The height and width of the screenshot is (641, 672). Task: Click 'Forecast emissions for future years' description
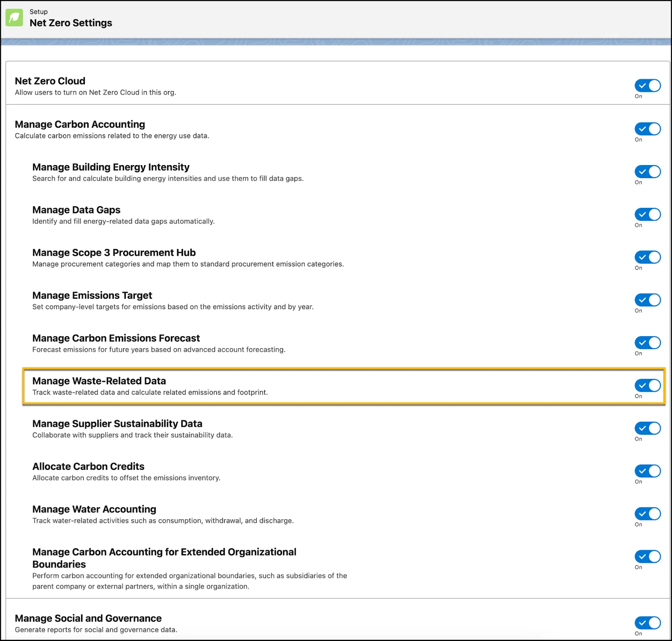point(159,349)
